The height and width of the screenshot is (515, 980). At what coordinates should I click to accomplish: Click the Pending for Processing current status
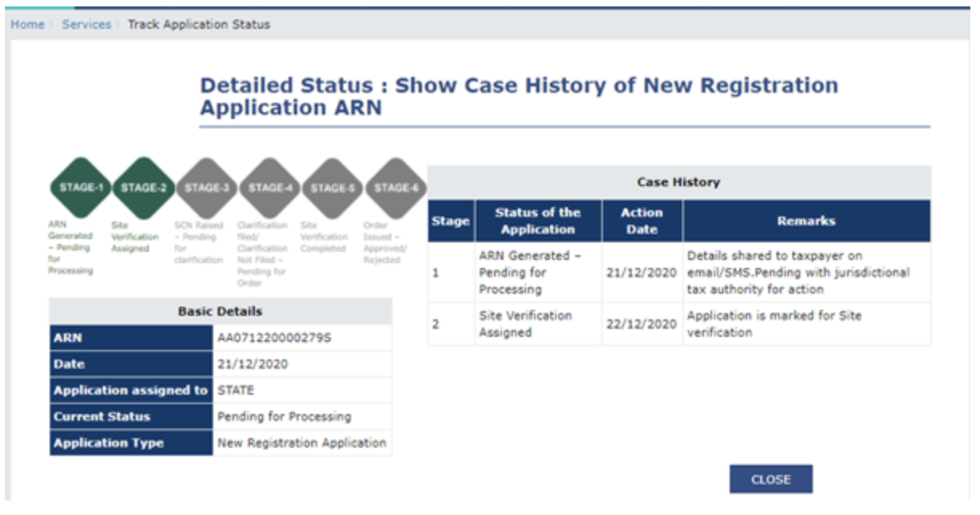(x=284, y=416)
